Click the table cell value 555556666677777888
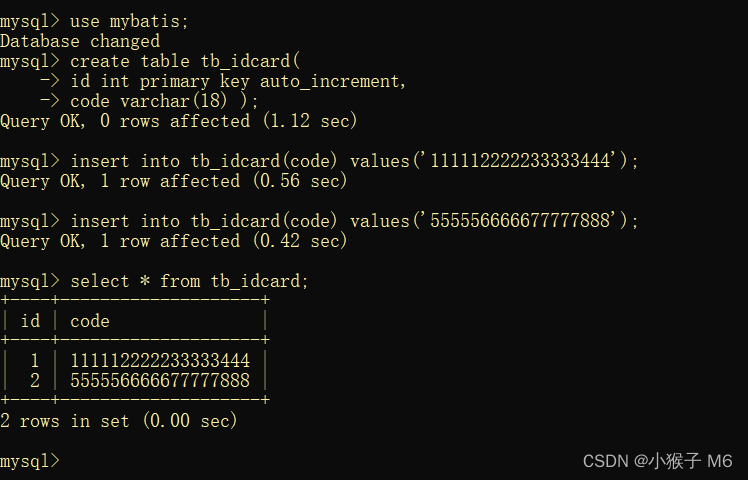The width and height of the screenshot is (748, 480). click(x=160, y=380)
